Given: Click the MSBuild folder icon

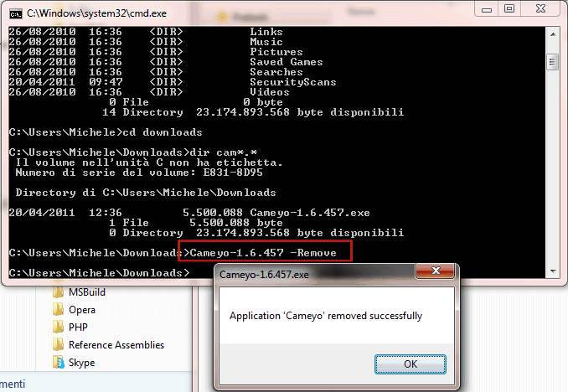Looking at the screenshot, I should coord(59,292).
